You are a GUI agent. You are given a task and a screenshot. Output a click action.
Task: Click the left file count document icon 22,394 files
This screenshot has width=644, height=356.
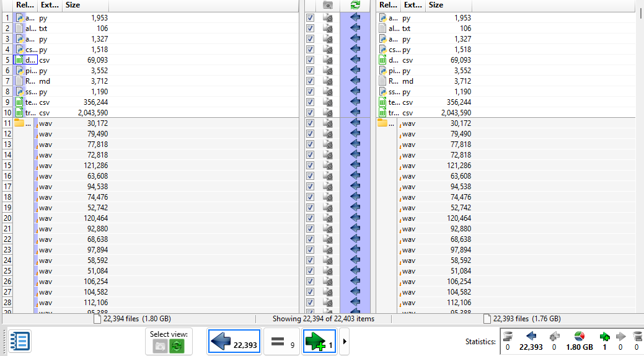pyautogui.click(x=97, y=319)
